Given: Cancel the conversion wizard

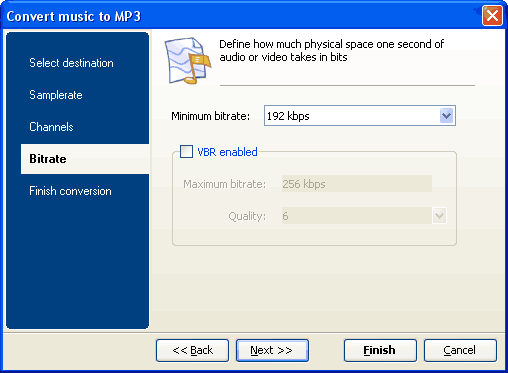Looking at the screenshot, I should pyautogui.click(x=460, y=350).
